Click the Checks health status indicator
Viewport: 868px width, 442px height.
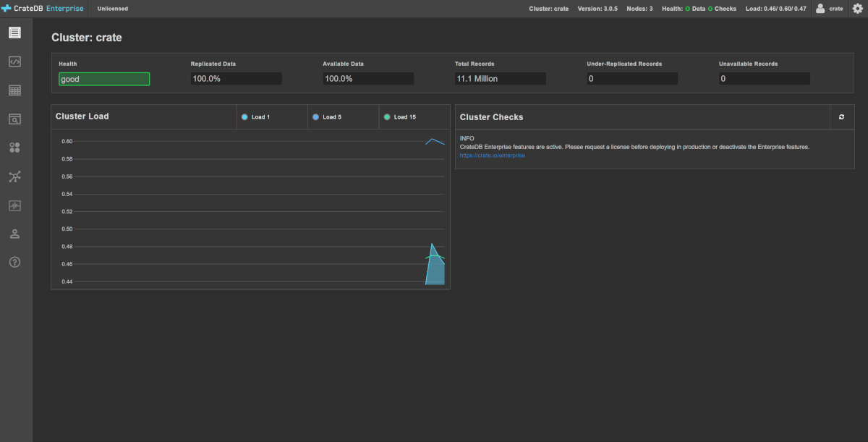click(722, 9)
